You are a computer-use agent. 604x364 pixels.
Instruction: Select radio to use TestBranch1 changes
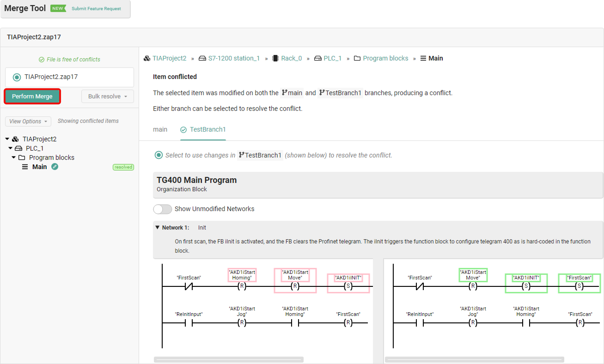point(159,155)
